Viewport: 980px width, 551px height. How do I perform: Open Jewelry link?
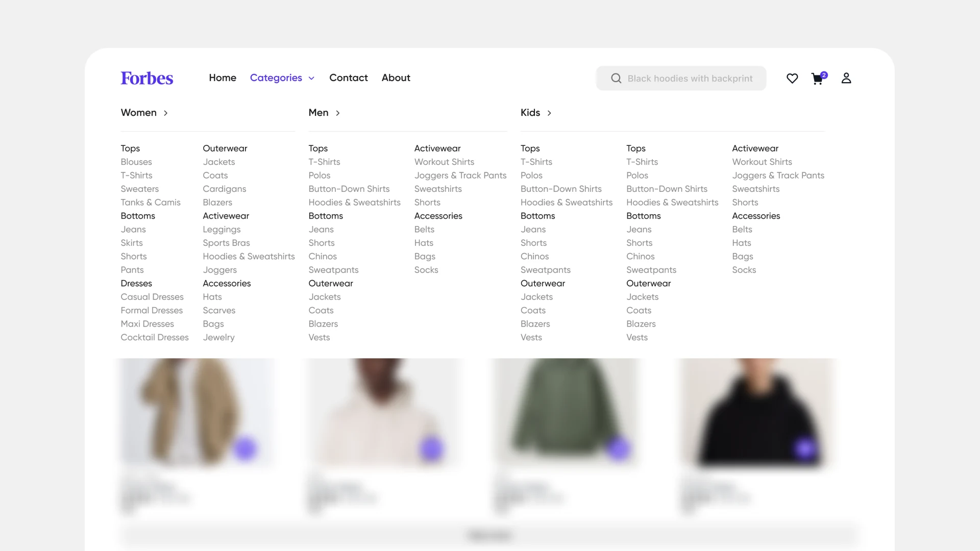(x=218, y=337)
